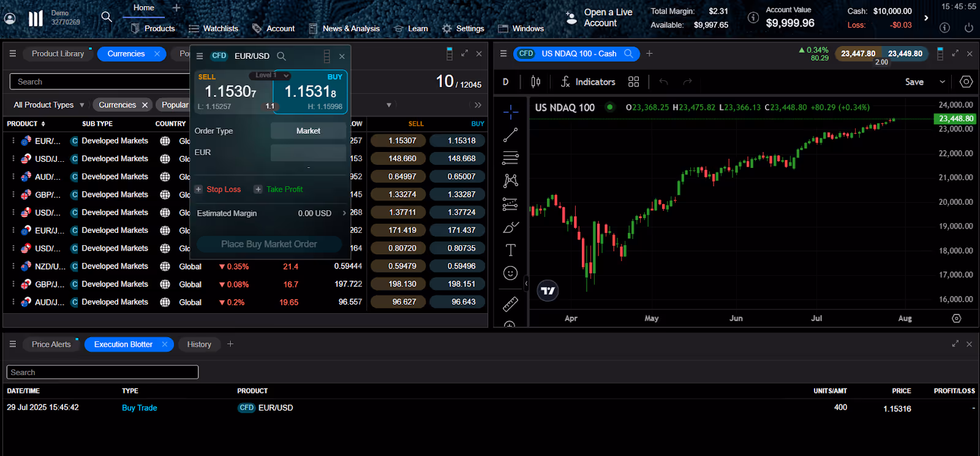Image resolution: width=980 pixels, height=456 pixels.
Task: Click the account info icon
Action: coord(753,17)
